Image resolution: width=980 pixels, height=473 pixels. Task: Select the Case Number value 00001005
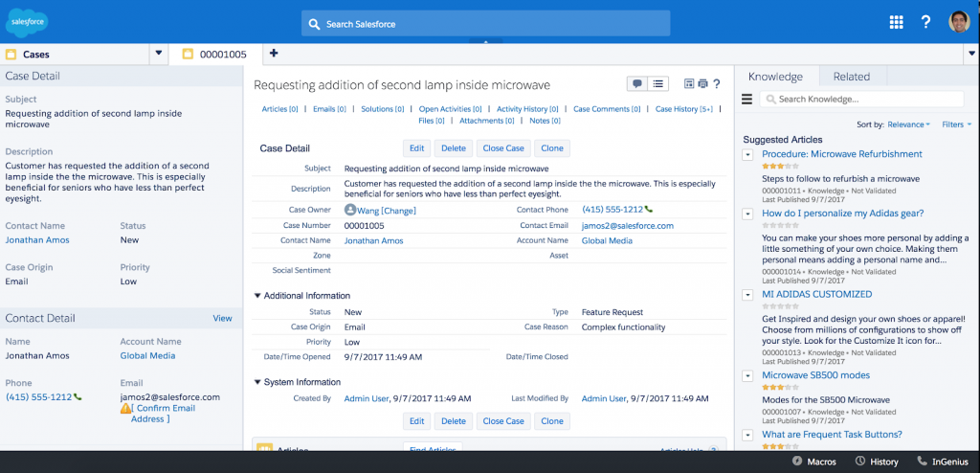365,225
